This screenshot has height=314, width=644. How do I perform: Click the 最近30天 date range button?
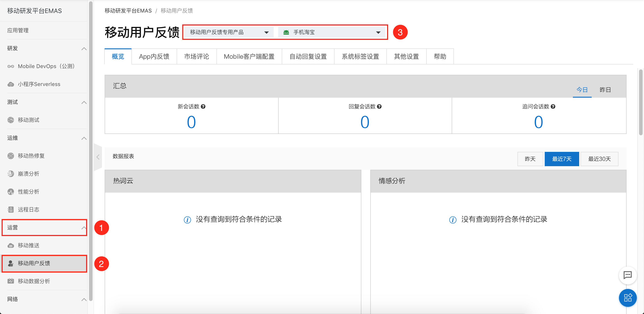[600, 159]
